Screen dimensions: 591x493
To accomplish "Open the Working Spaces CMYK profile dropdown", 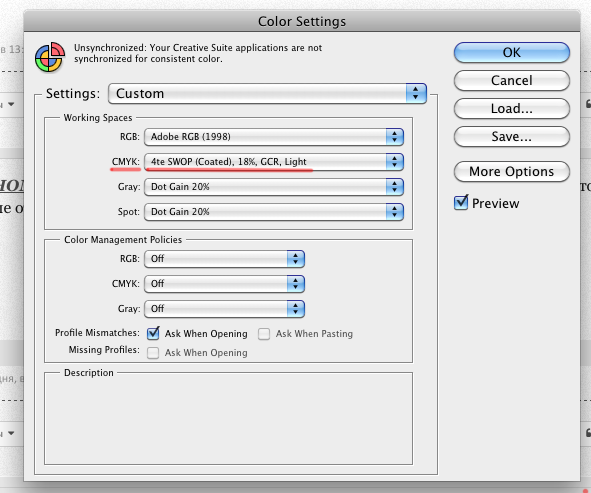I will pyautogui.click(x=274, y=162).
